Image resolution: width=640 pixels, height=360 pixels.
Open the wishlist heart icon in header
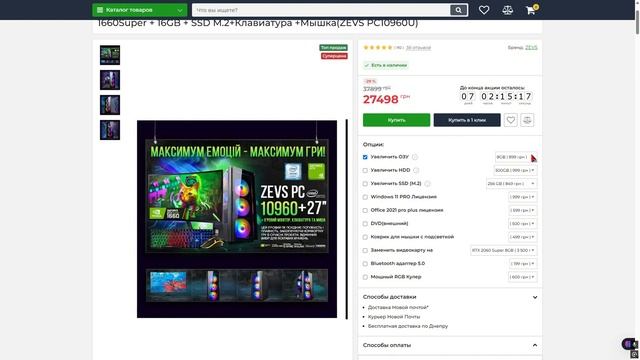tap(484, 10)
